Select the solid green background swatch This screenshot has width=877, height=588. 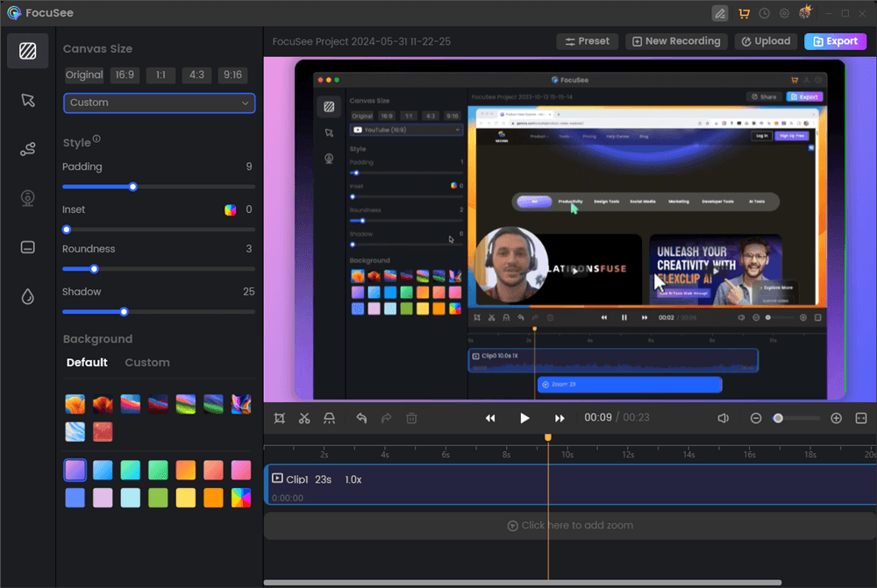click(x=158, y=498)
